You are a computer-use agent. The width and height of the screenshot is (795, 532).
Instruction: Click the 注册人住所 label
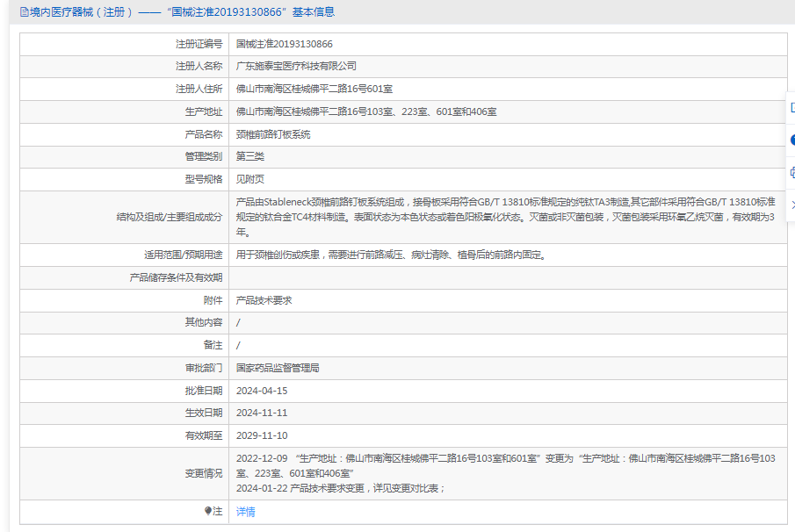pyautogui.click(x=199, y=89)
